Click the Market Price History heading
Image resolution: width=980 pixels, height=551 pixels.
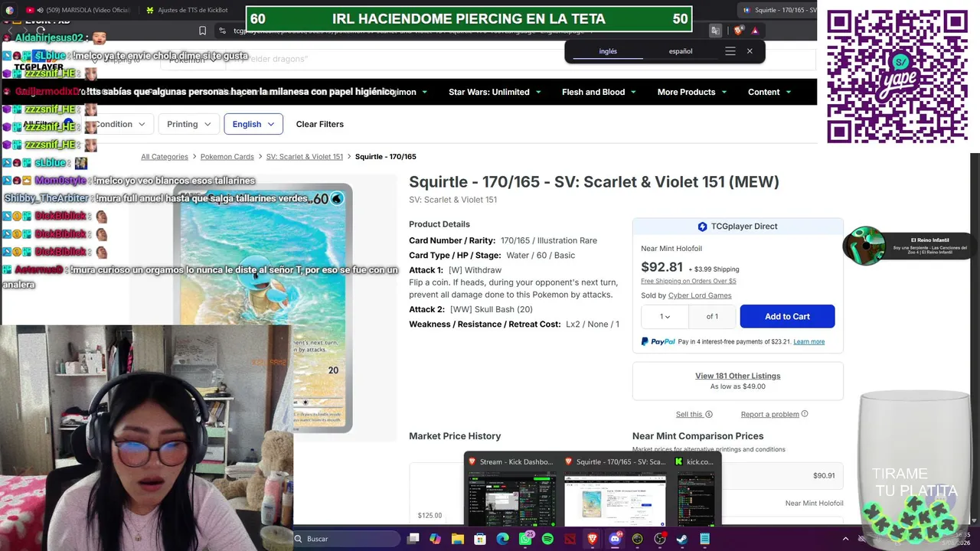pyautogui.click(x=455, y=436)
